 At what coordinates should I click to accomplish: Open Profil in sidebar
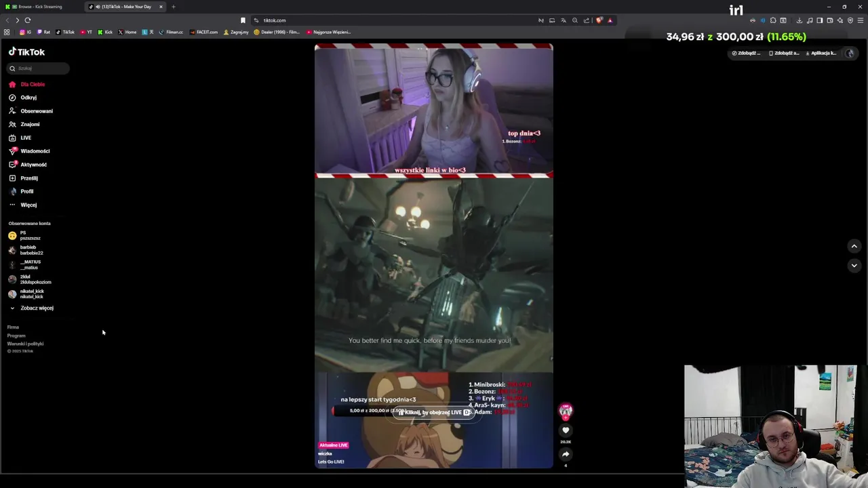tap(21, 191)
